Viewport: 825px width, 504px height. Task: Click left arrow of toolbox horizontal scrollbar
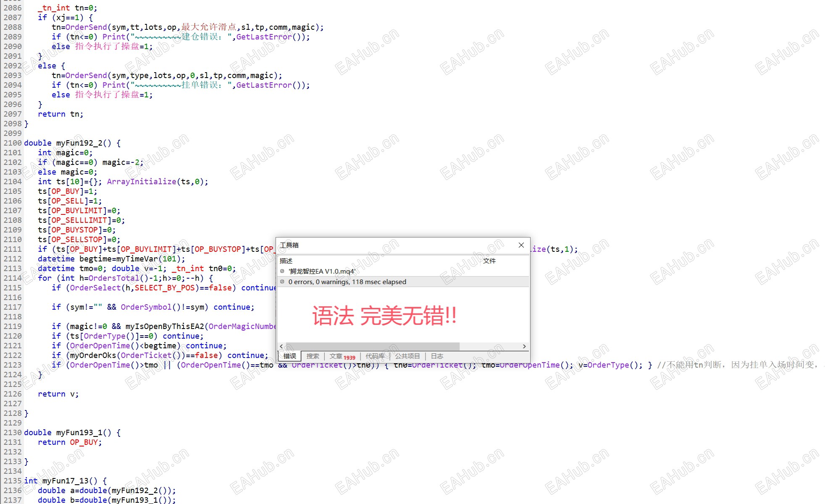(x=281, y=346)
